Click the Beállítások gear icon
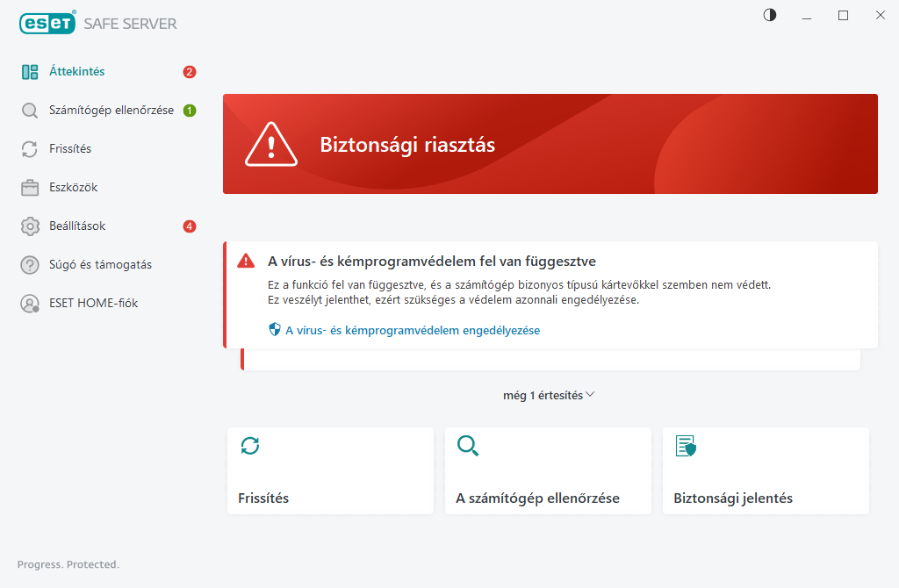The width and height of the screenshot is (899, 588). pos(30,226)
